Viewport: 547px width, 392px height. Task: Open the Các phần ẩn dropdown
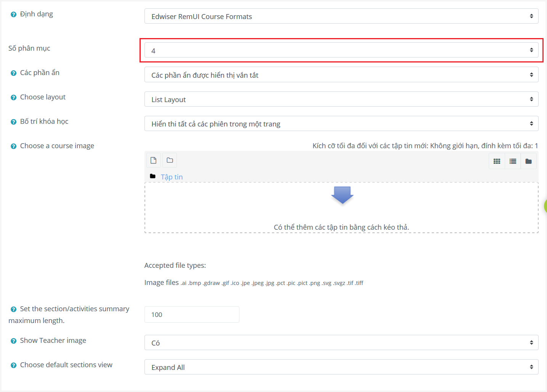[341, 75]
